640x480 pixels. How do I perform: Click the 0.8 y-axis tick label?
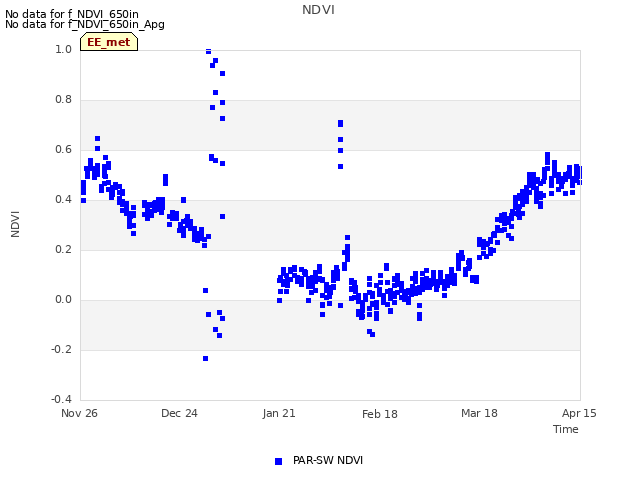[x=63, y=100]
